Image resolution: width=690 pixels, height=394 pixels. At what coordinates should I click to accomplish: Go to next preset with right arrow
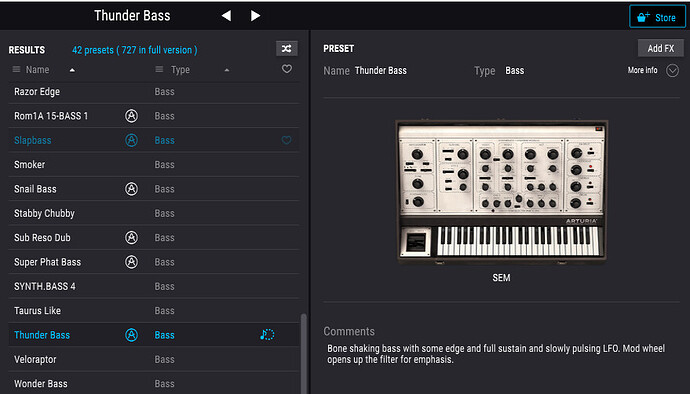pos(255,16)
